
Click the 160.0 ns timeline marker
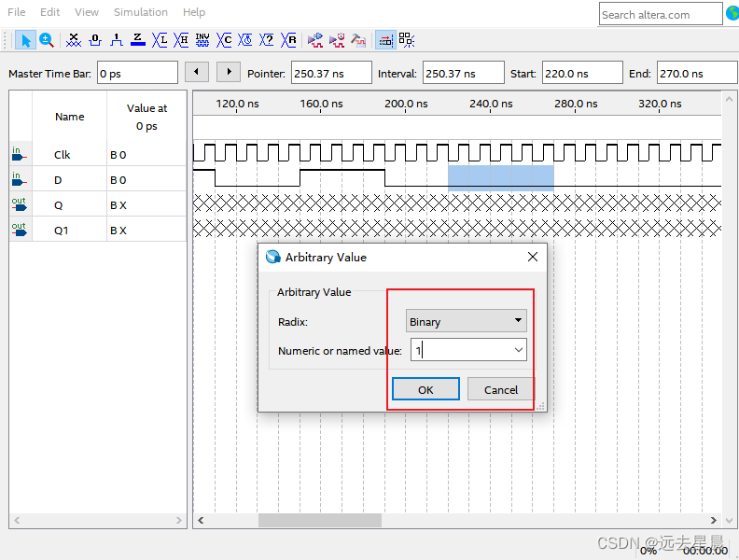pos(321,104)
